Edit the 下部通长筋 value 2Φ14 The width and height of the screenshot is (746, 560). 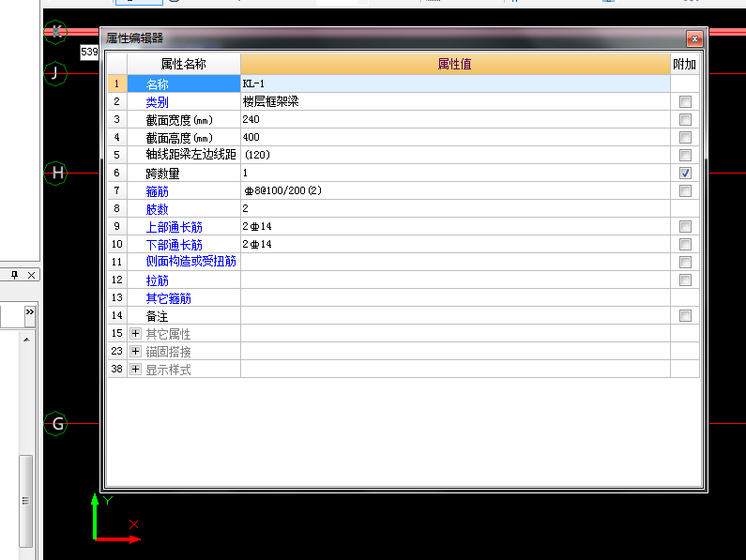pos(455,244)
